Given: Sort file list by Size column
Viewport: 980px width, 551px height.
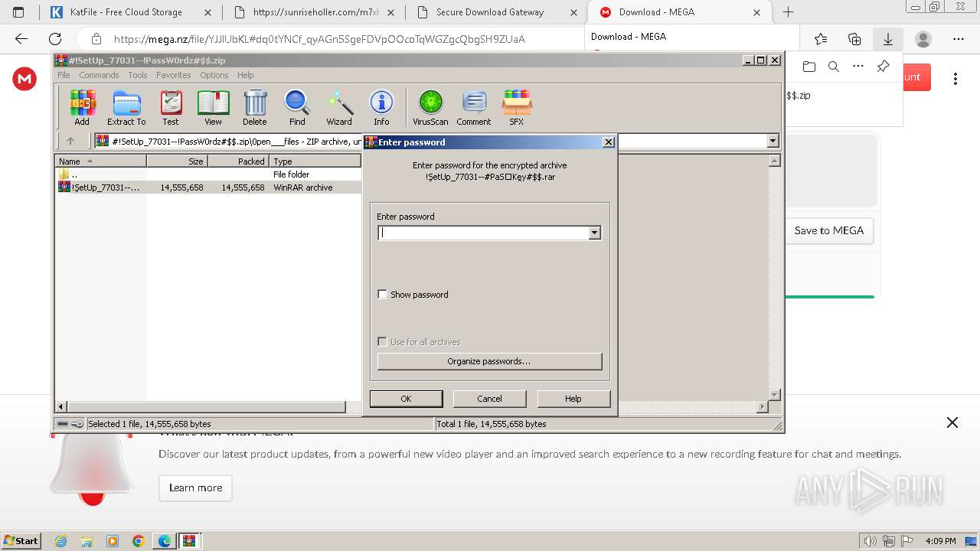Looking at the screenshot, I should [177, 161].
